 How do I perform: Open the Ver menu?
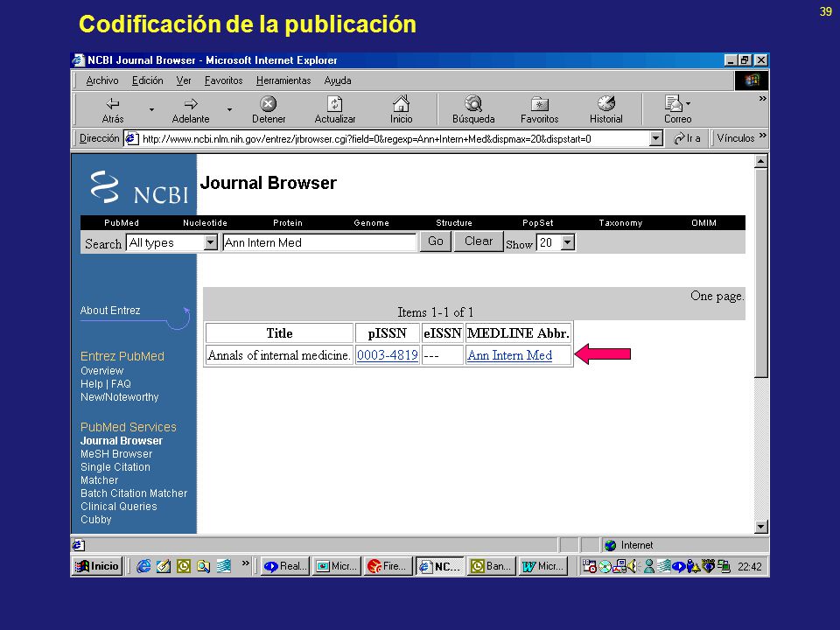[x=184, y=80]
